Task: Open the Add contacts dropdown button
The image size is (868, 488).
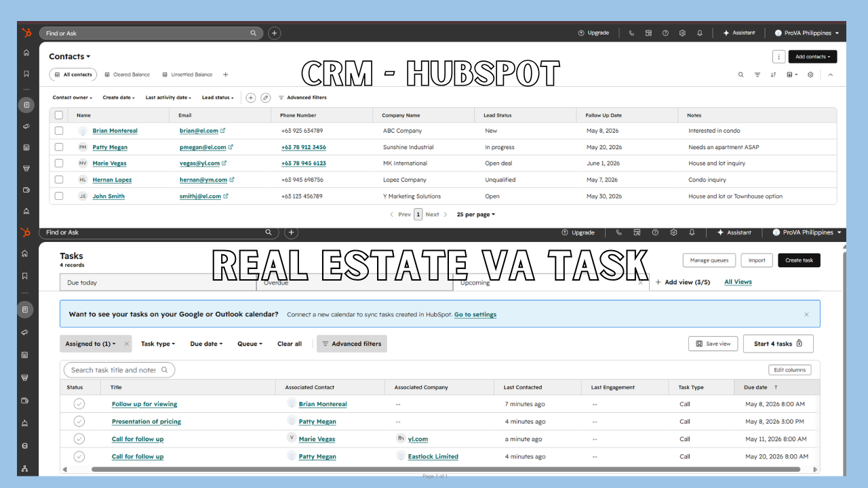Action: (812, 57)
